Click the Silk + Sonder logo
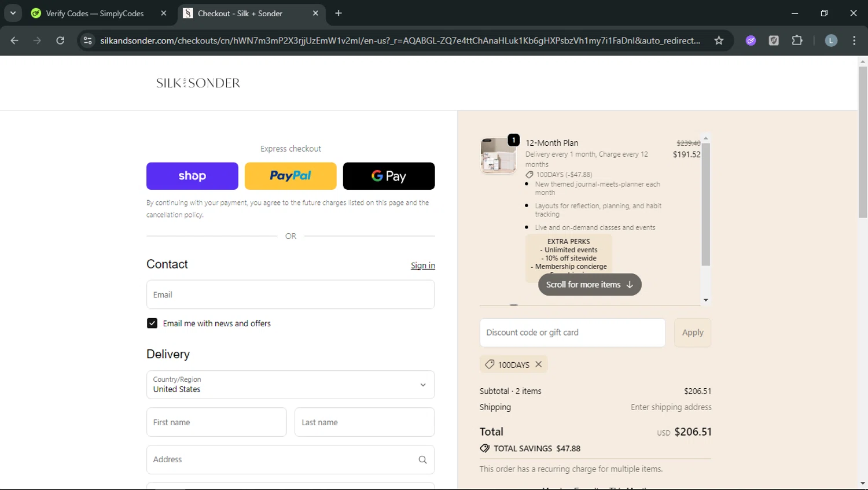 (x=198, y=83)
